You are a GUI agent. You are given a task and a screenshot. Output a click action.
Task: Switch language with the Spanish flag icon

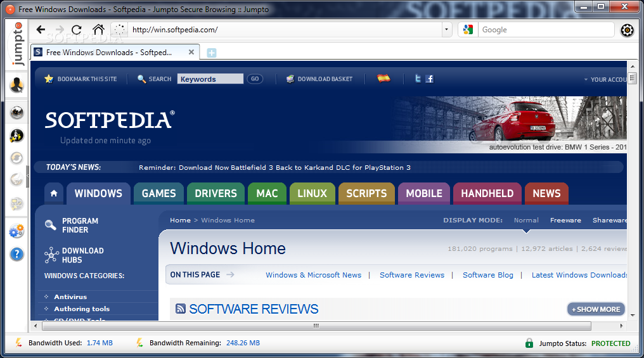tap(383, 78)
